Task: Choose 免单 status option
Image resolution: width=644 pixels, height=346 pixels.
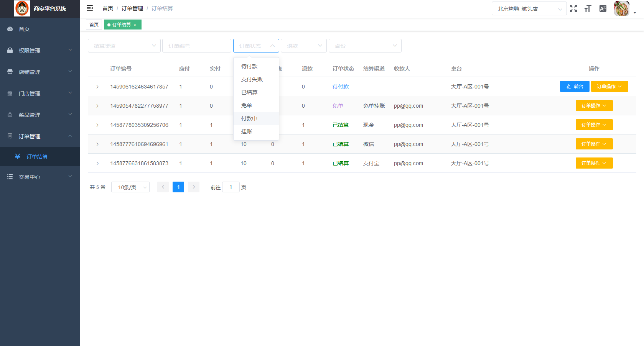Action: pyautogui.click(x=256, y=105)
